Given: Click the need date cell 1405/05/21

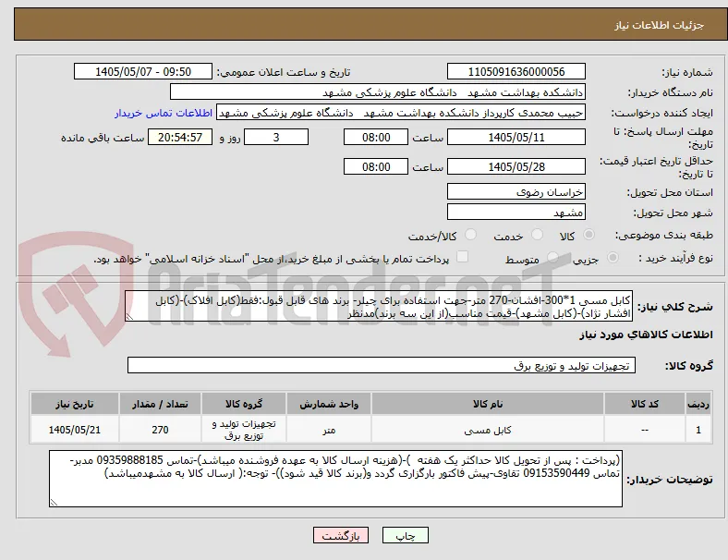Looking at the screenshot, I should pyautogui.click(x=75, y=430).
